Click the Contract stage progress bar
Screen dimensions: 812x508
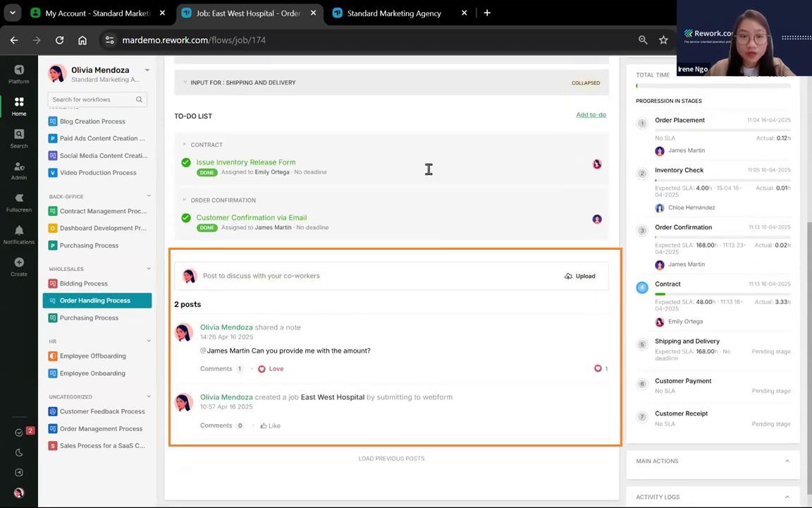(x=722, y=294)
